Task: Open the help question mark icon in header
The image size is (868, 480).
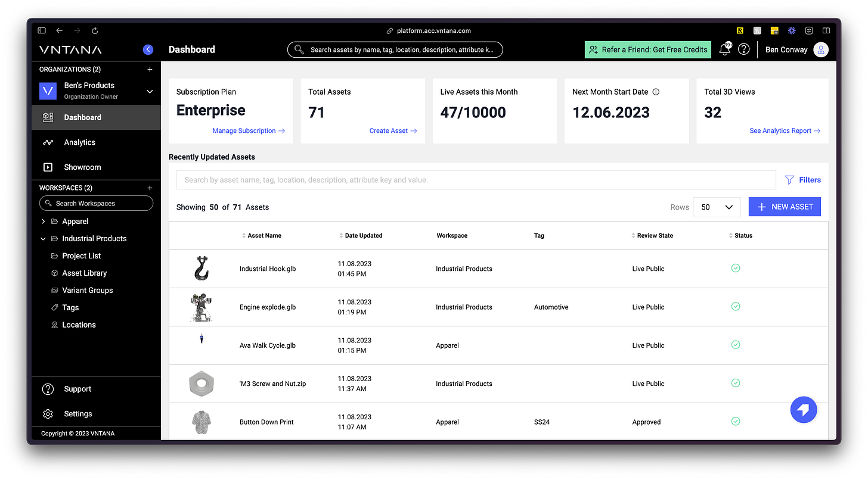Action: 743,49
